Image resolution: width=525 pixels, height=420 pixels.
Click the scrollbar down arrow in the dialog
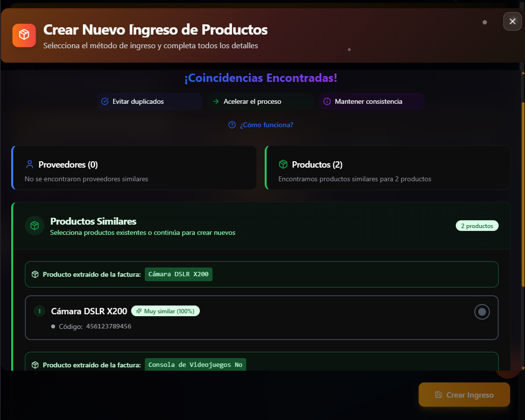(523, 368)
